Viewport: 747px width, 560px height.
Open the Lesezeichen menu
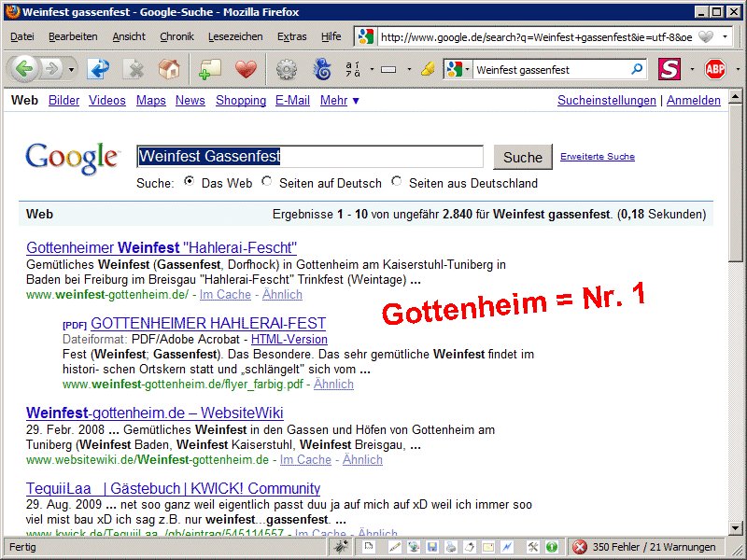tap(235, 36)
